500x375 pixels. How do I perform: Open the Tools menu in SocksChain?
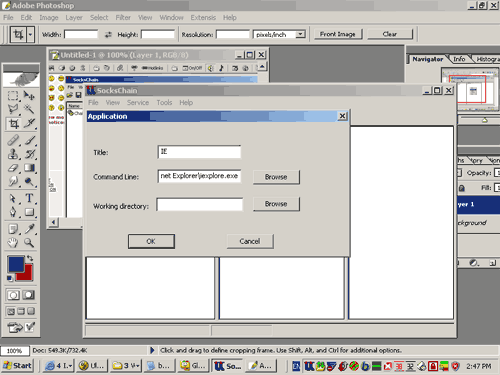coord(164,102)
